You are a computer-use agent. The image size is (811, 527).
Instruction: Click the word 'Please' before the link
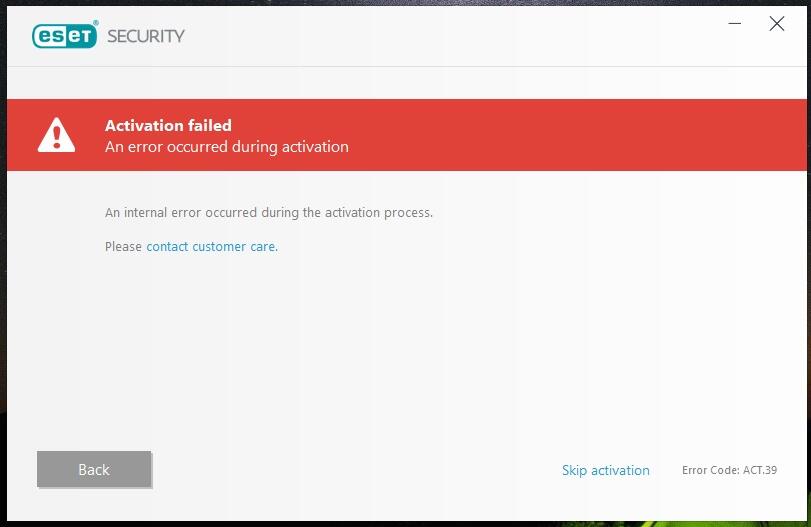point(123,246)
